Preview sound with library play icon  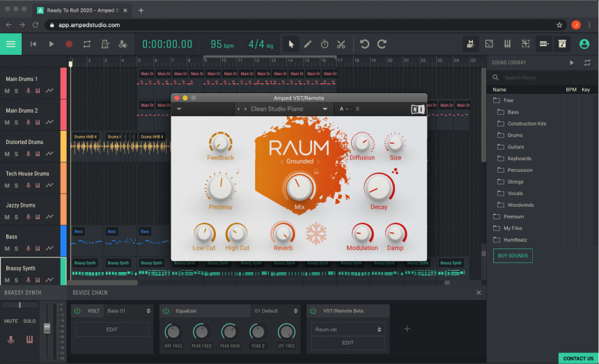(x=572, y=63)
